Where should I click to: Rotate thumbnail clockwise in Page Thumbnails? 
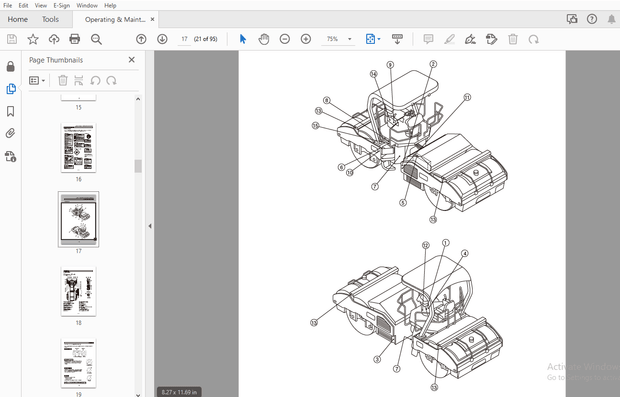click(x=112, y=81)
